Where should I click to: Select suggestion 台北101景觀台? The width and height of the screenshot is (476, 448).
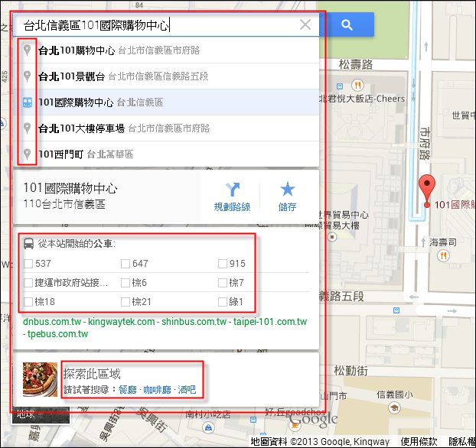(x=166, y=76)
